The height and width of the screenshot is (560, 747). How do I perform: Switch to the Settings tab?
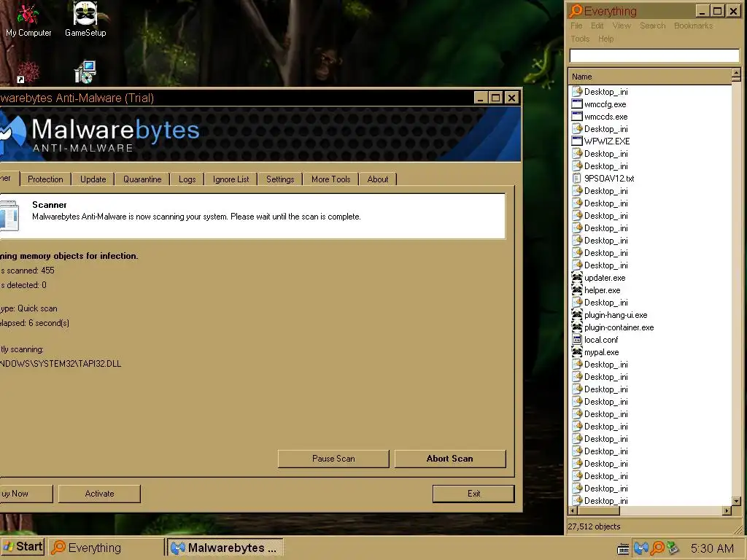280,179
